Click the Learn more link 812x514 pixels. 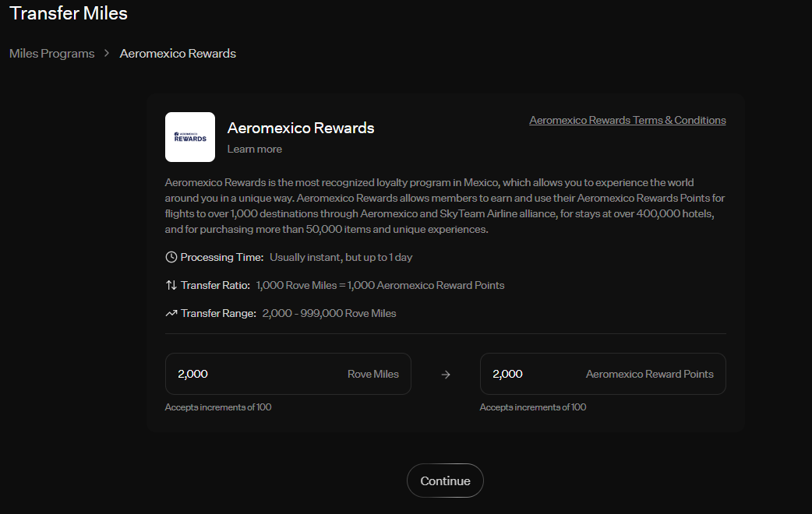pos(254,149)
